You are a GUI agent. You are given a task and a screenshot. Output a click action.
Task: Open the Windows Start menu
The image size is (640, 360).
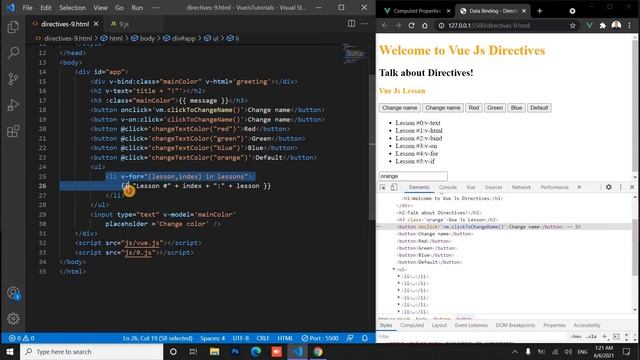coord(10,351)
